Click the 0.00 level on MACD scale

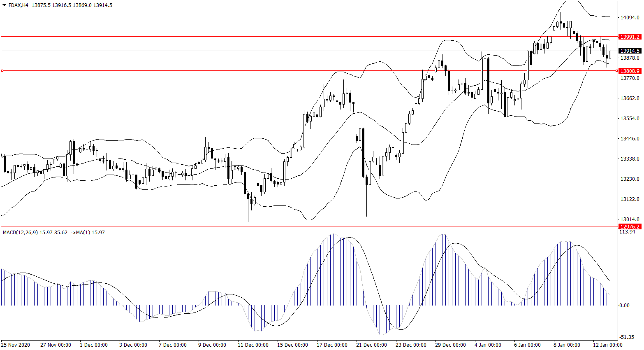(x=624, y=306)
